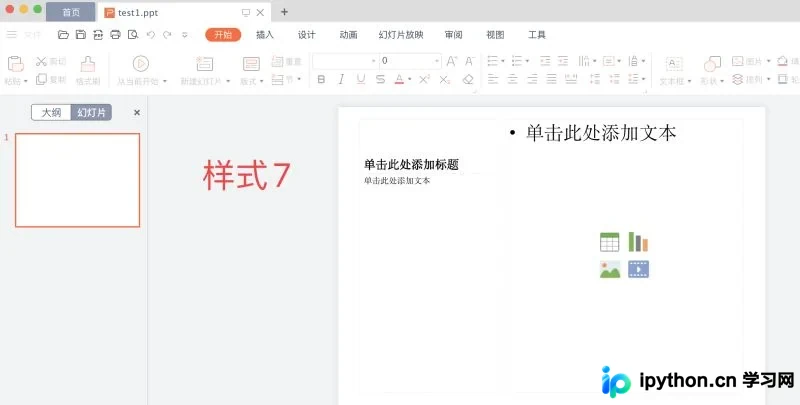Expand the 从当前开始 dropdown arrow
The height and width of the screenshot is (405, 800).
pos(165,81)
